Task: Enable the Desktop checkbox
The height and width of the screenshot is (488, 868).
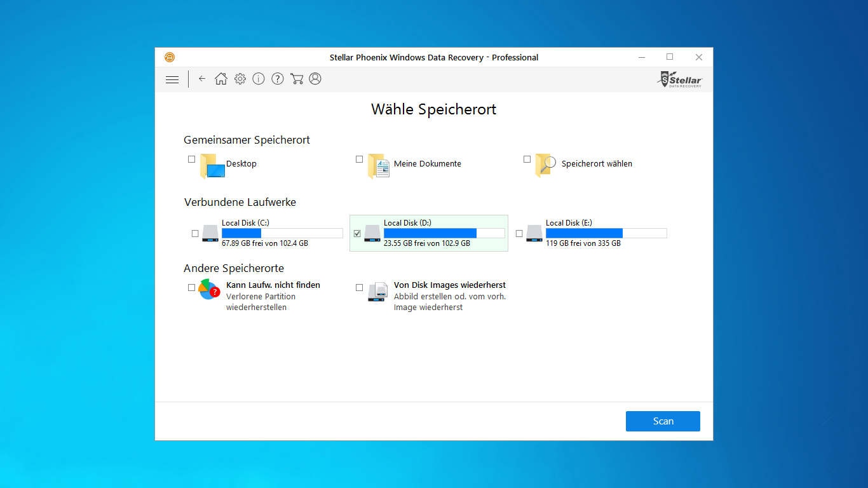Action: tap(191, 159)
